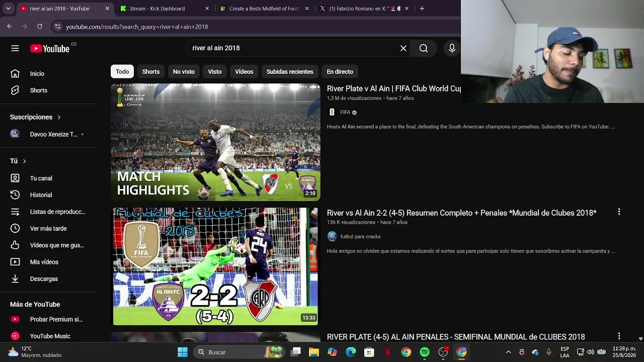The width and height of the screenshot is (644, 362).
Task: Switch to the Create a Bests Midfield tab
Action: click(x=264, y=9)
